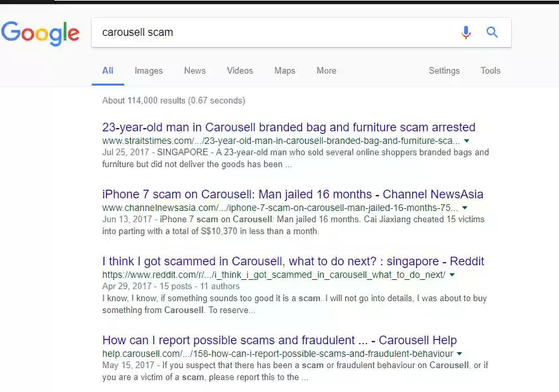Click the www.straitstimes.com URL text

[281, 141]
